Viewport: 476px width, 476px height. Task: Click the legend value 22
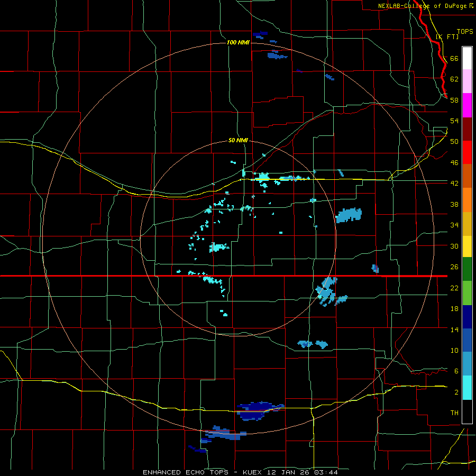coord(454,288)
